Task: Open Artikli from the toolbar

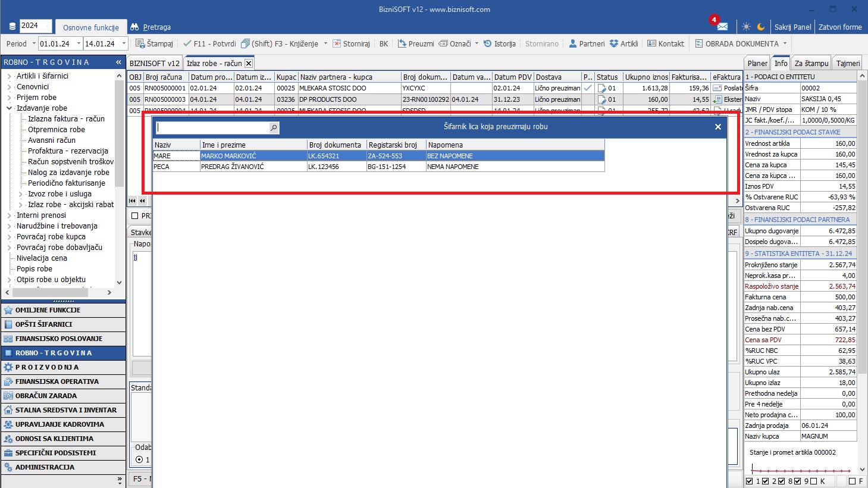Action: 614,43
